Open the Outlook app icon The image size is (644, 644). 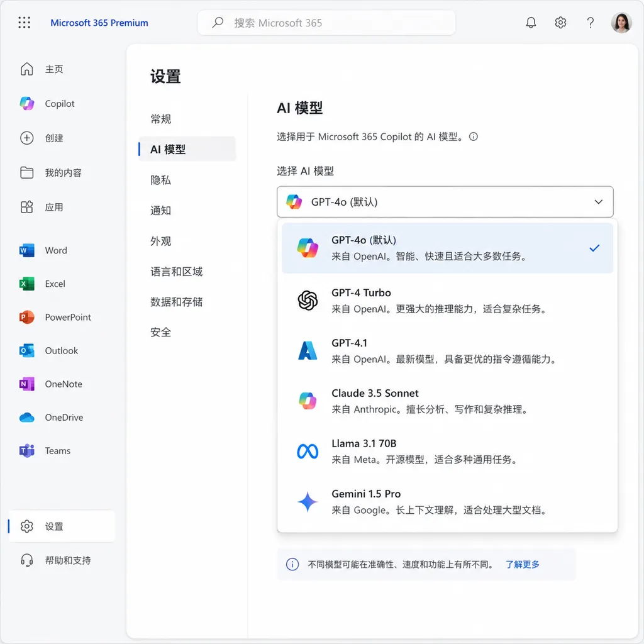point(26,350)
